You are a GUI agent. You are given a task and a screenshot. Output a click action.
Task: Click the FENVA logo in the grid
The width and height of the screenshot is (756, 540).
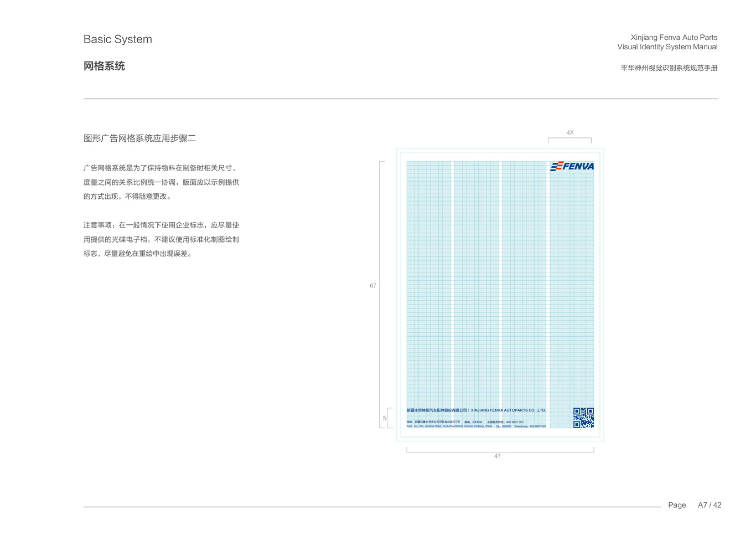tap(572, 166)
